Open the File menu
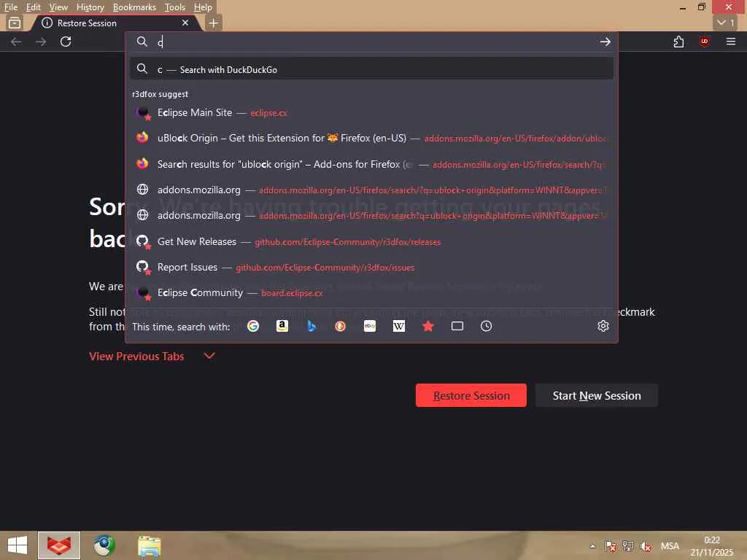 tap(10, 7)
